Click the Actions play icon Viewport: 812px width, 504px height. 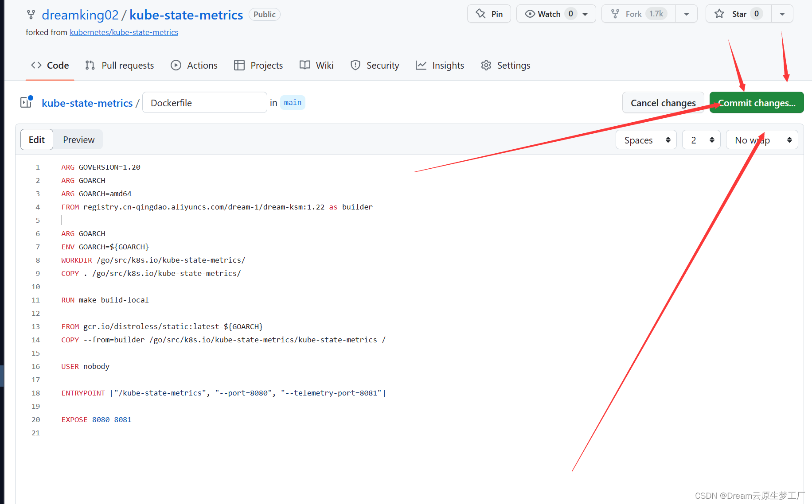176,65
